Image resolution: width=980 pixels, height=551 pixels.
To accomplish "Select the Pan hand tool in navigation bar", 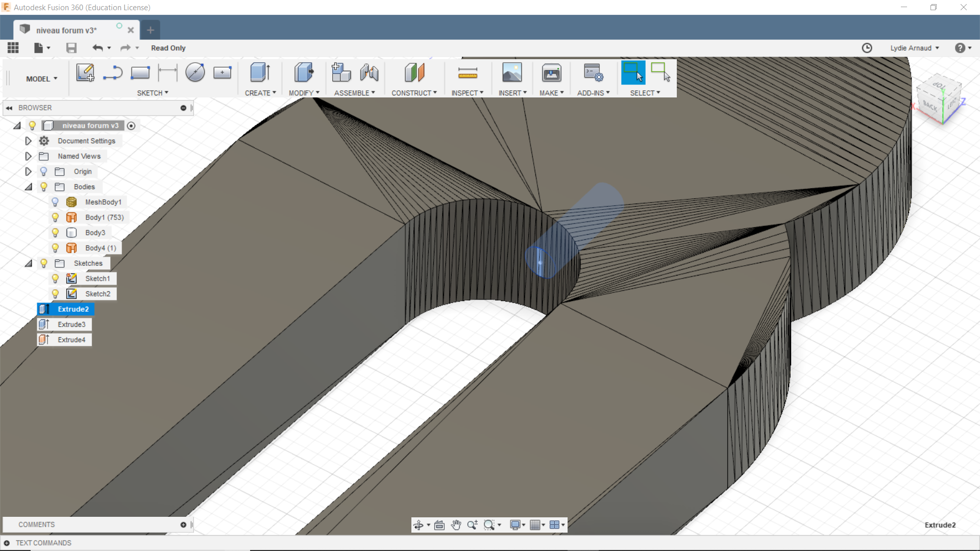I will coord(456,525).
